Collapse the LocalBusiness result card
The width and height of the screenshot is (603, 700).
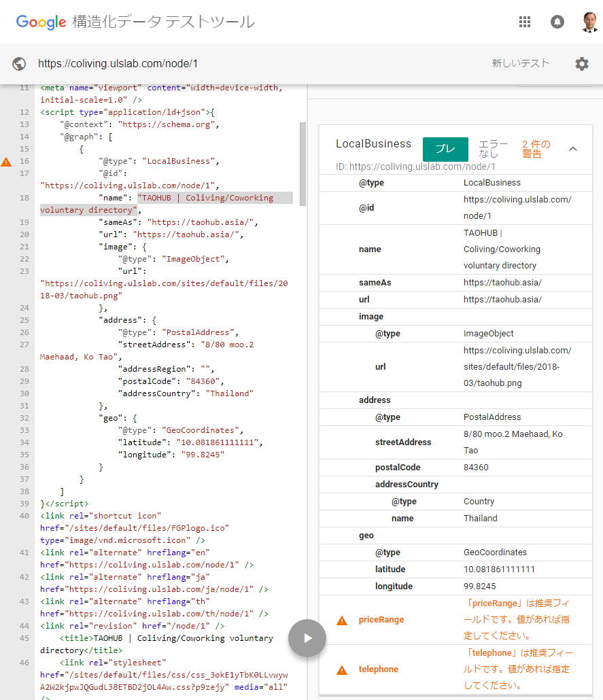[x=573, y=149]
